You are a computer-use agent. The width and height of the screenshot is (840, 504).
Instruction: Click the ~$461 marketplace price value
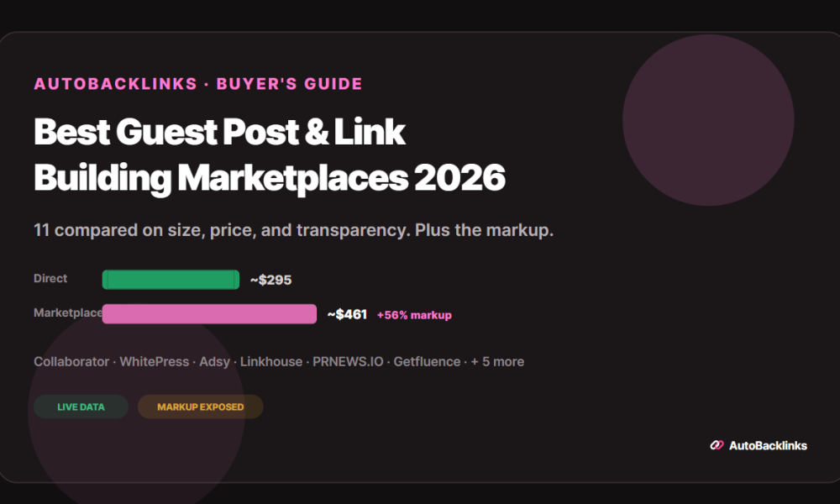pyautogui.click(x=347, y=314)
